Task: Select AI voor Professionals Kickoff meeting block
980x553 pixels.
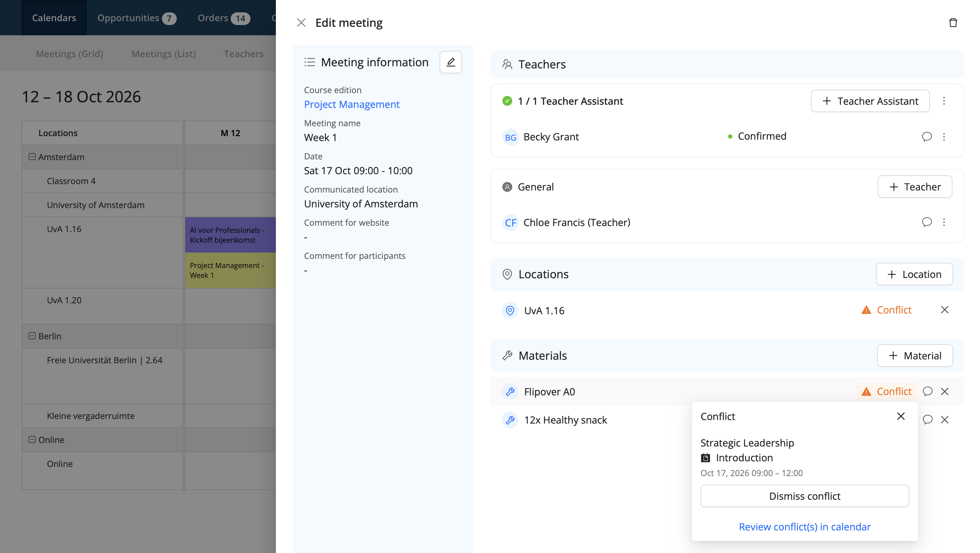Action: click(x=230, y=235)
